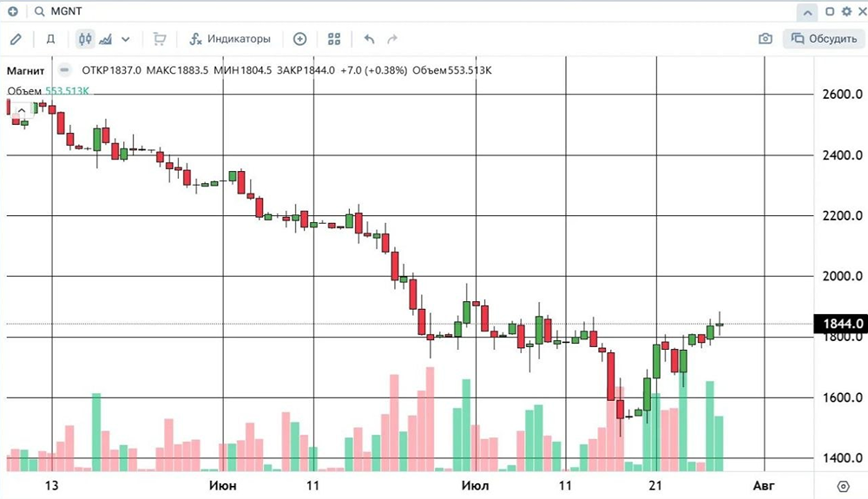Select the pencil drawing tool
Viewport: 868px width, 499px height.
[x=16, y=39]
